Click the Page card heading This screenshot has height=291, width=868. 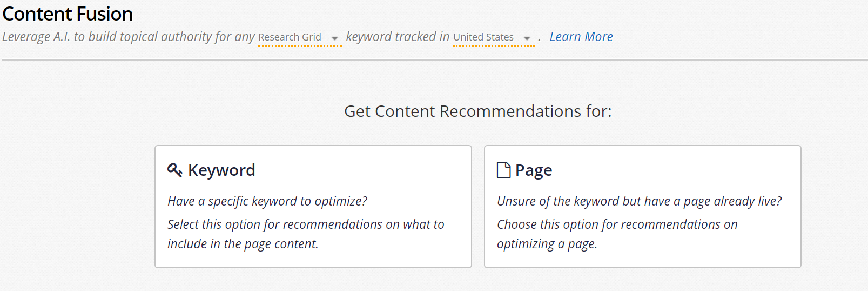pyautogui.click(x=534, y=170)
